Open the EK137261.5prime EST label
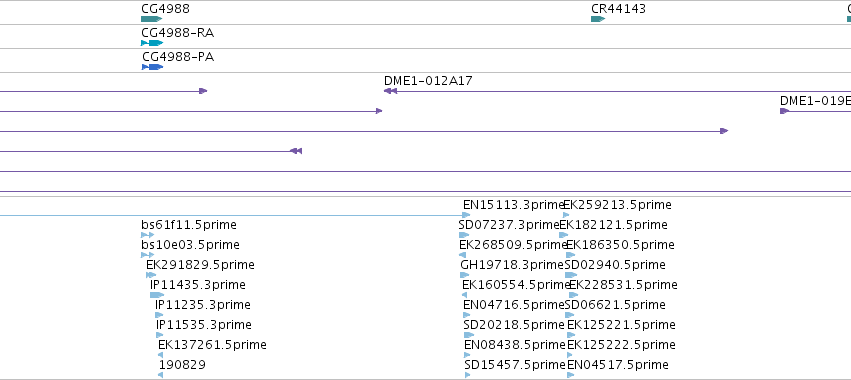This screenshot has width=851, height=380. pyautogui.click(x=212, y=345)
